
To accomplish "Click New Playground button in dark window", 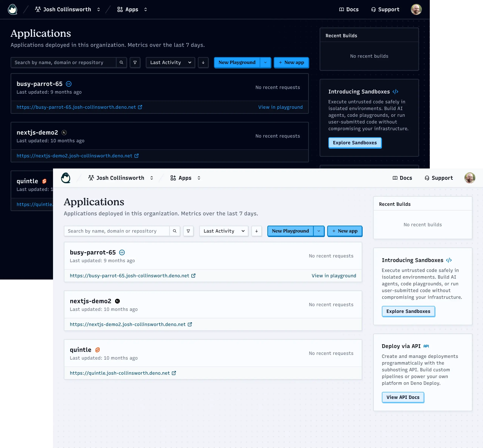I will coord(237,63).
